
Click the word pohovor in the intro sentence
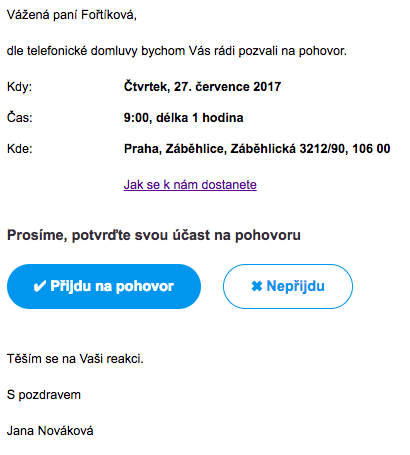(x=322, y=51)
